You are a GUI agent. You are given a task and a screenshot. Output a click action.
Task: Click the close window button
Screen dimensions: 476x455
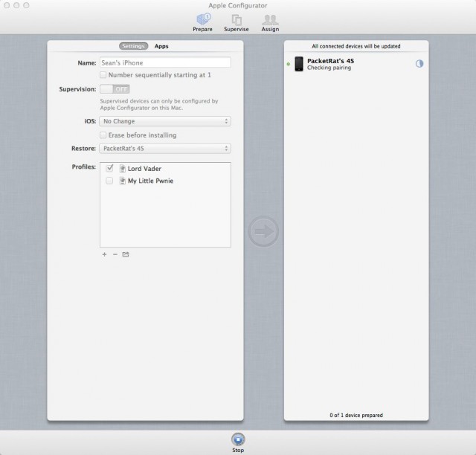coord(7,5)
